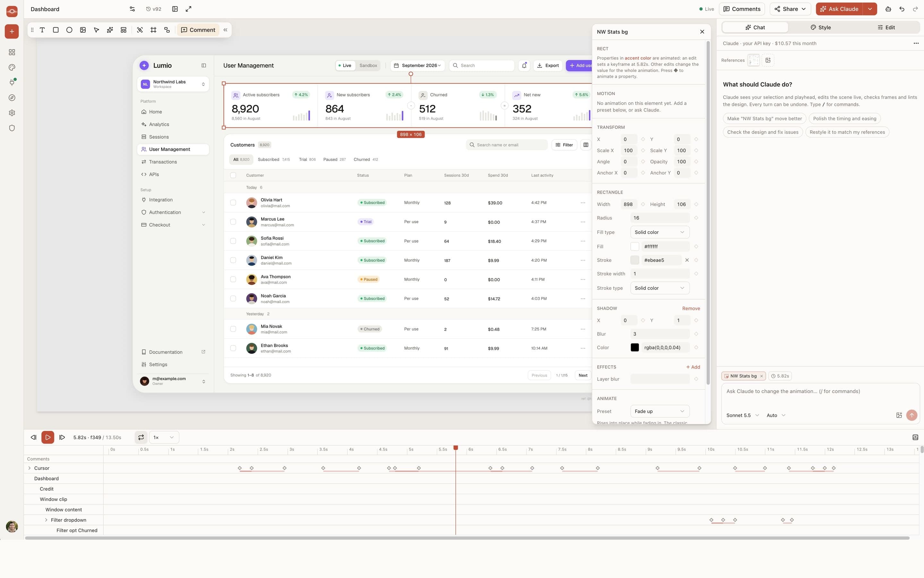924x578 pixels.
Task: Click the red plus add button in sidebar
Action: pyautogui.click(x=12, y=31)
